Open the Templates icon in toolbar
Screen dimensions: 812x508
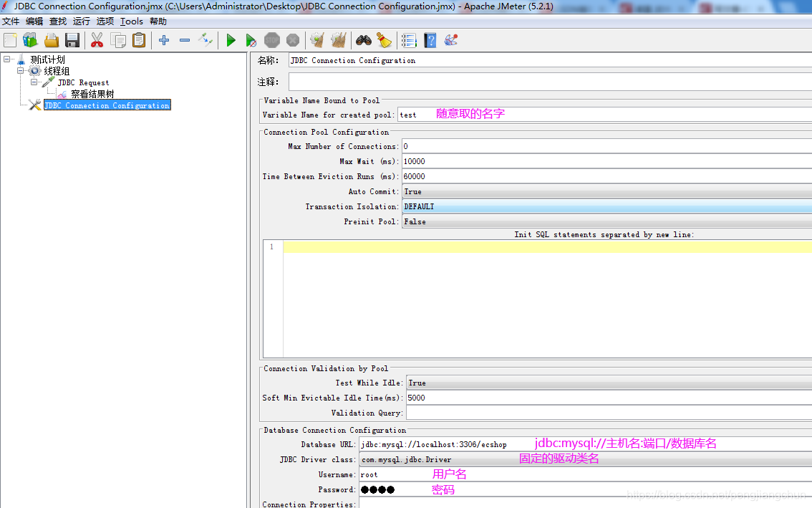click(31, 40)
